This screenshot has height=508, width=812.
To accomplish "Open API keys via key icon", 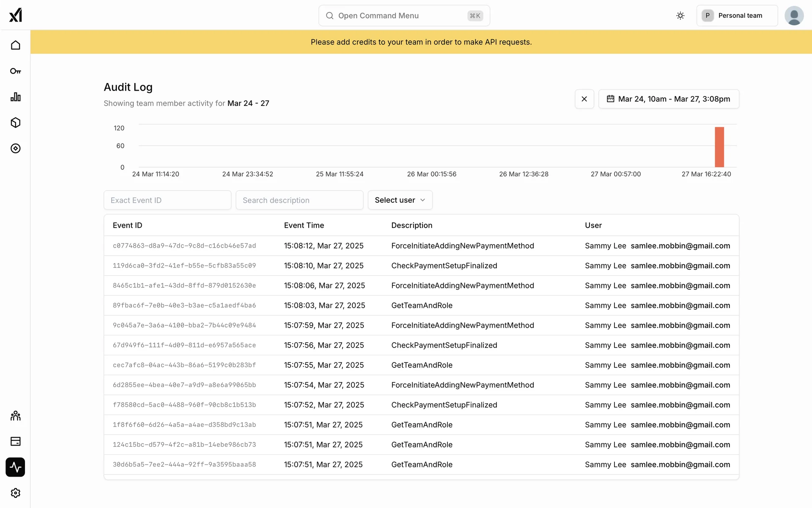I will [x=15, y=71].
